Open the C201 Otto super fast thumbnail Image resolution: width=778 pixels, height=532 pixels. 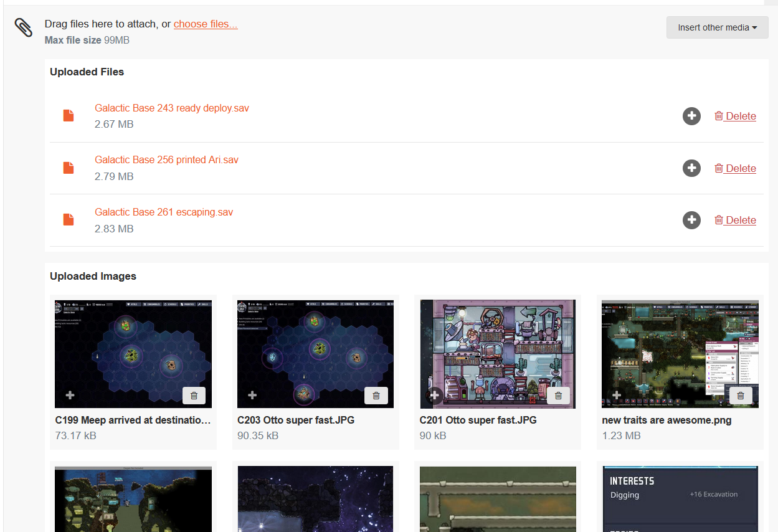click(497, 349)
